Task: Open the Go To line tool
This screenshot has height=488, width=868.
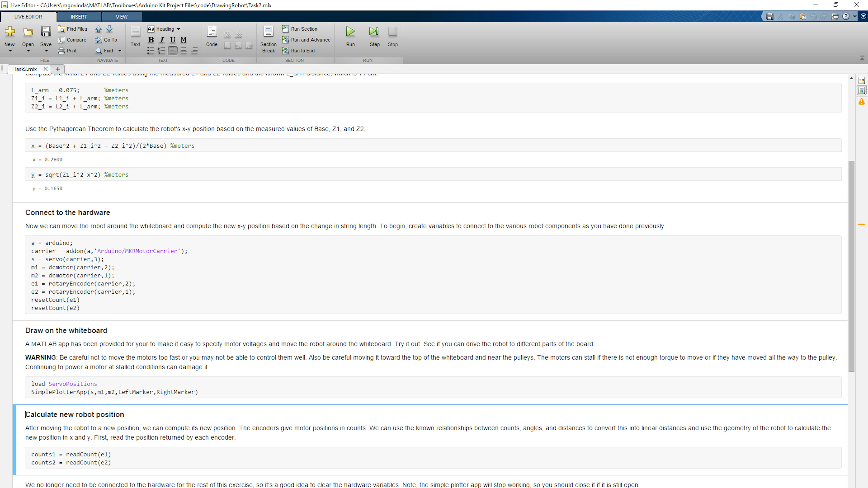Action: pyautogui.click(x=106, y=40)
